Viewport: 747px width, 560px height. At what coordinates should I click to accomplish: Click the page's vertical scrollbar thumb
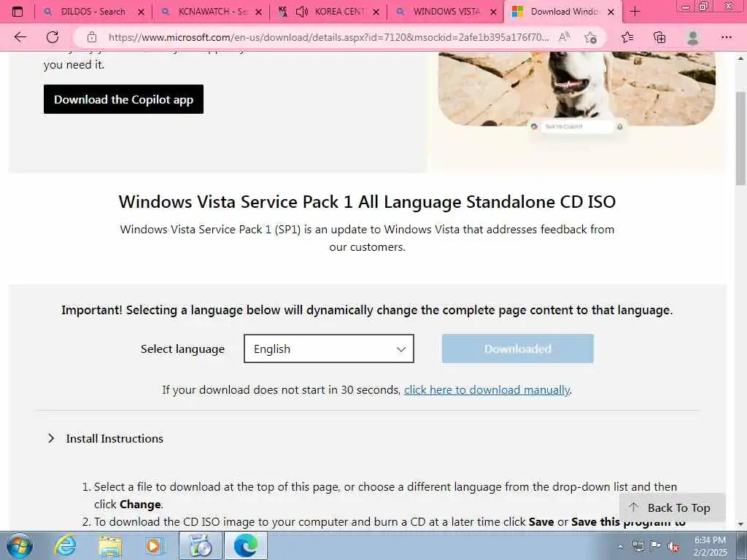[x=740, y=138]
